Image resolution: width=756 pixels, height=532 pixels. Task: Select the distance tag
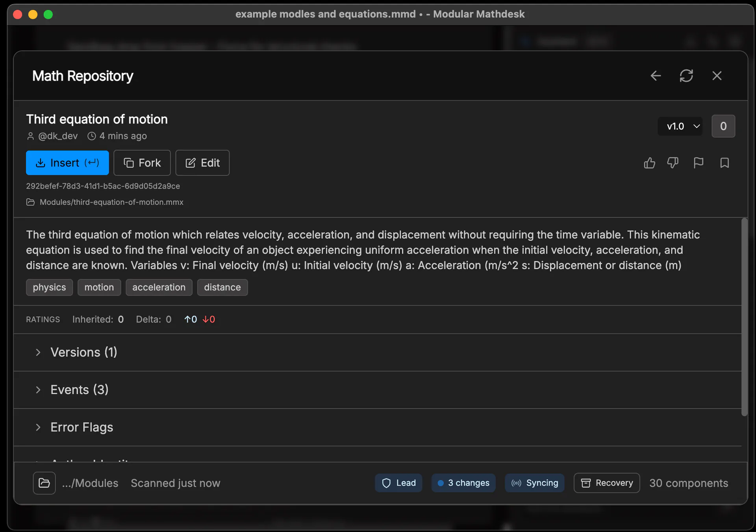[222, 287]
